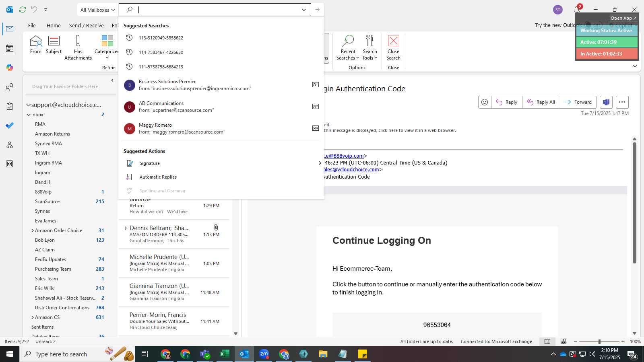Reply to the message
This screenshot has width=644, height=362.
tap(507, 102)
